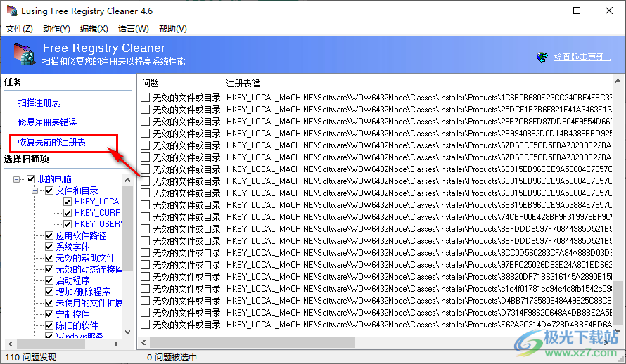Select registry key D4BB7173580848A49825C88C9
This screenshot has width=626, height=364.
pos(419,301)
